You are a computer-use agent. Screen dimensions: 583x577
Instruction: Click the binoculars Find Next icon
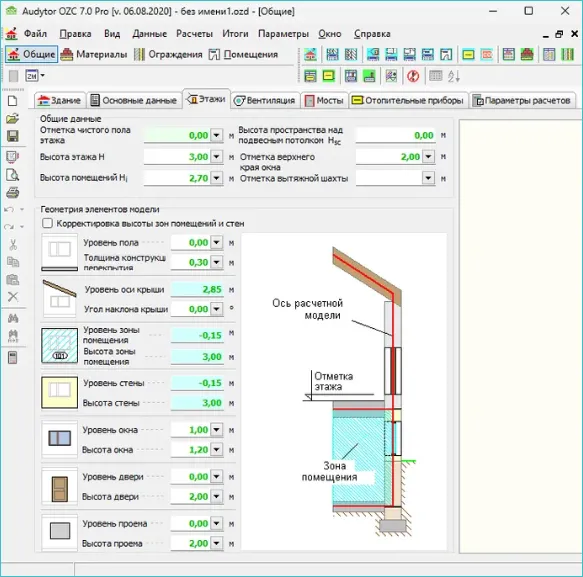pyautogui.click(x=13, y=336)
